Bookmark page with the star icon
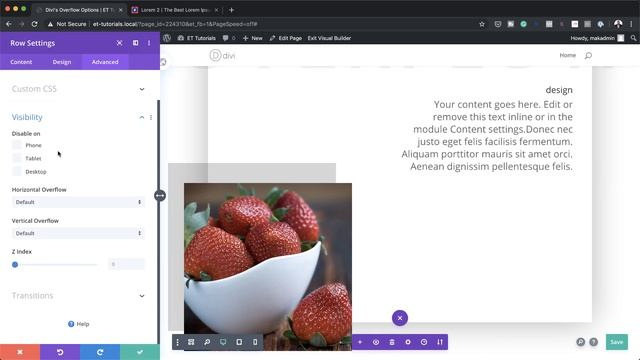The height and width of the screenshot is (360, 640). pos(482,24)
